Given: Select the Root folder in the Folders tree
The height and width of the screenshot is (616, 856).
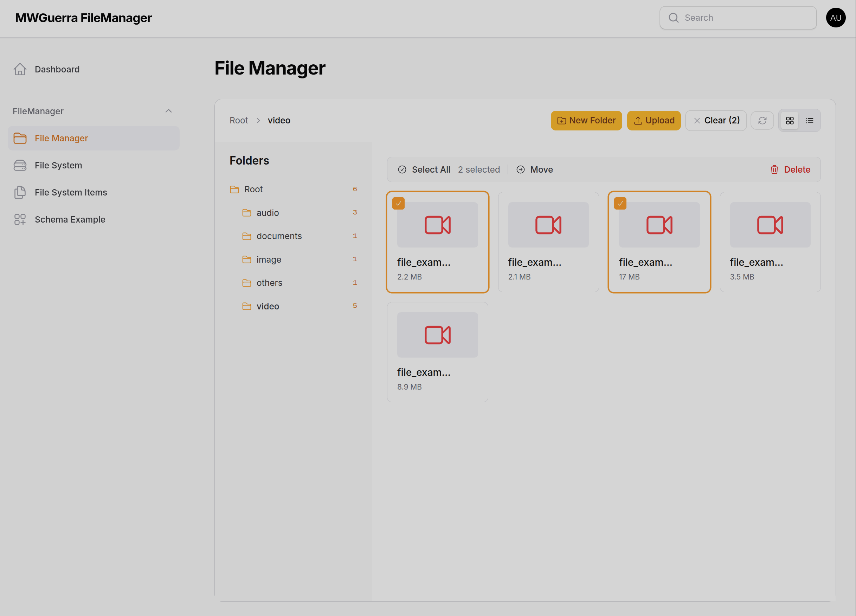Looking at the screenshot, I should (x=253, y=189).
